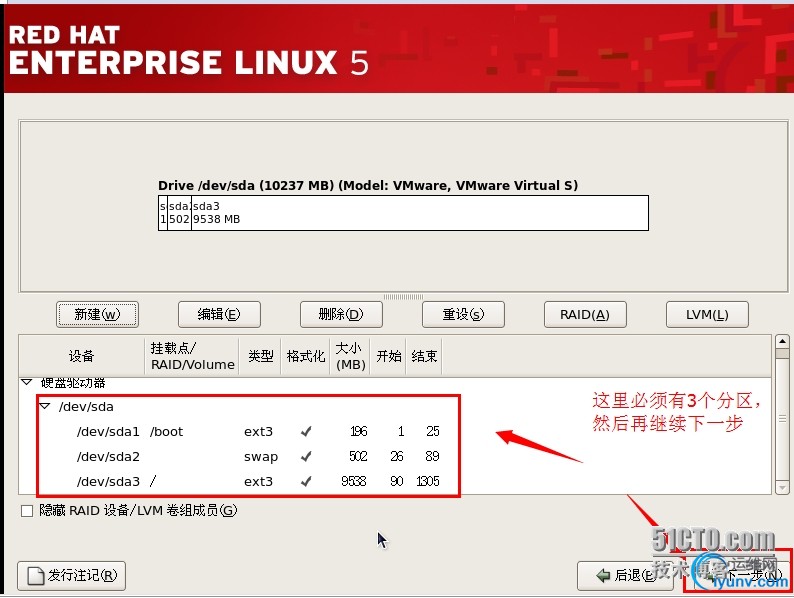Click the 新建(W) new partition button
This screenshot has height=598, width=794.
pyautogui.click(x=97, y=314)
